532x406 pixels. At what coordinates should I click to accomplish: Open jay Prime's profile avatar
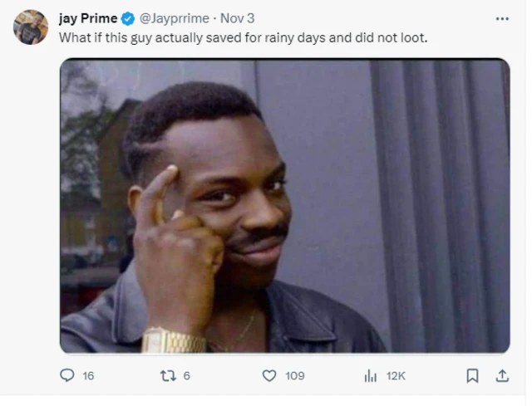click(x=31, y=27)
